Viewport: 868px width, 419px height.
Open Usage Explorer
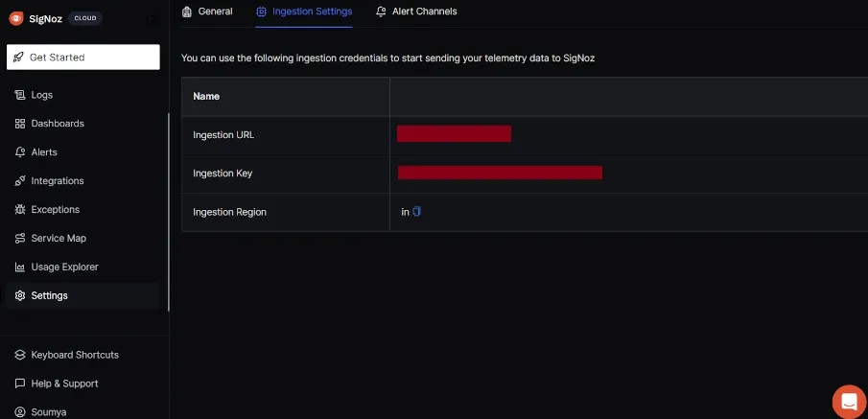point(83,268)
